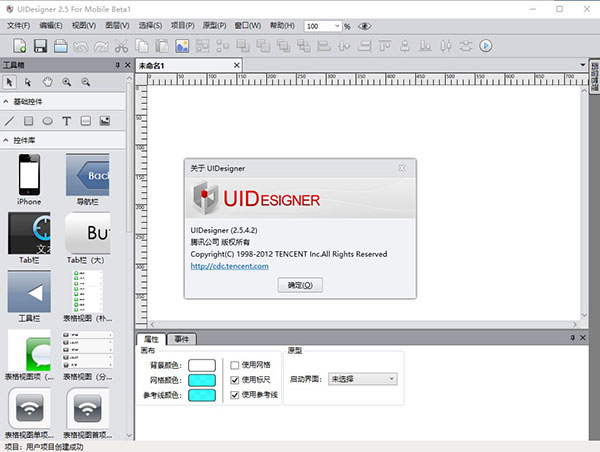
Task: Open the 帮助(H) menu
Action: click(x=282, y=26)
